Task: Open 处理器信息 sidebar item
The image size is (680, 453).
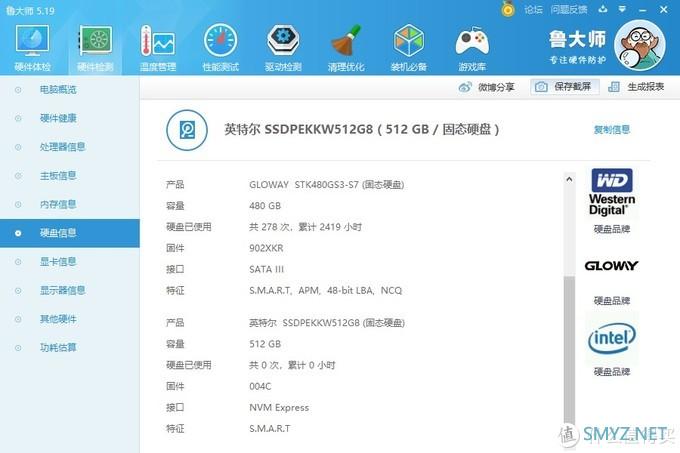Action: [x=63, y=147]
